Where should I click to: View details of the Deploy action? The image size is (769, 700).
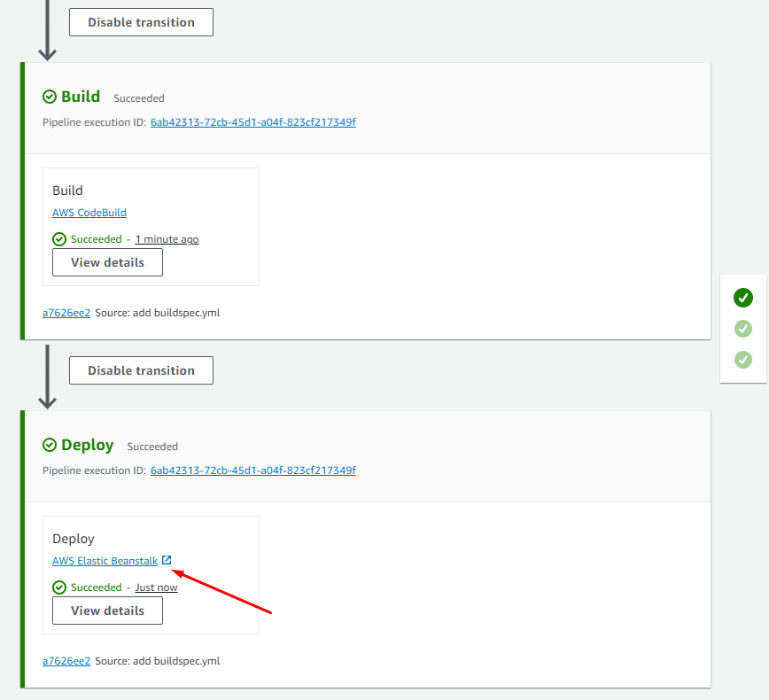[x=107, y=611]
